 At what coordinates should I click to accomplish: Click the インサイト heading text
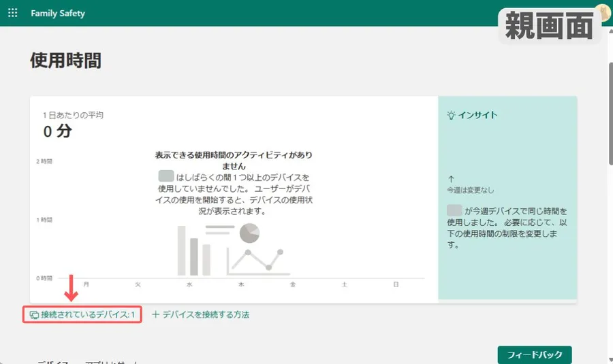[477, 115]
